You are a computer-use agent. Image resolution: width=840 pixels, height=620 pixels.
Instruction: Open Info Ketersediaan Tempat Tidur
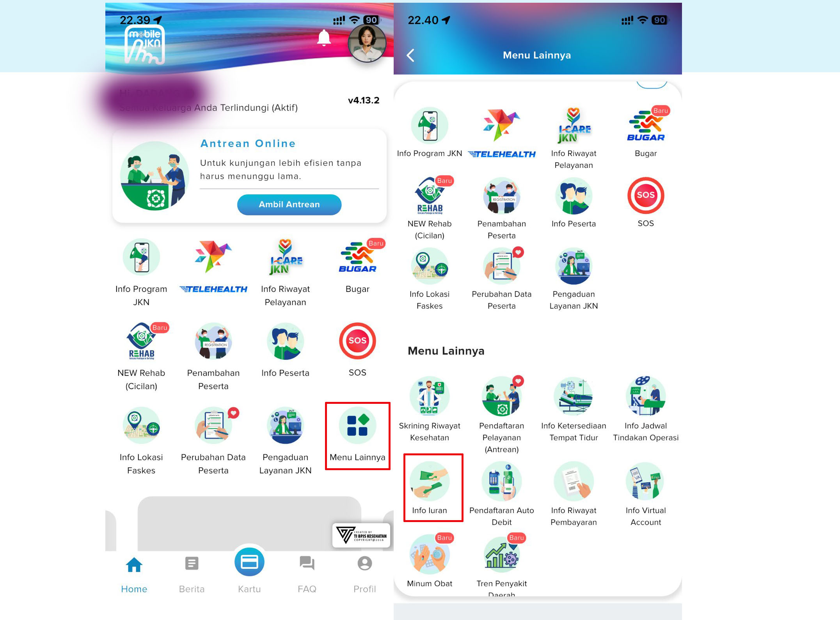(x=574, y=409)
